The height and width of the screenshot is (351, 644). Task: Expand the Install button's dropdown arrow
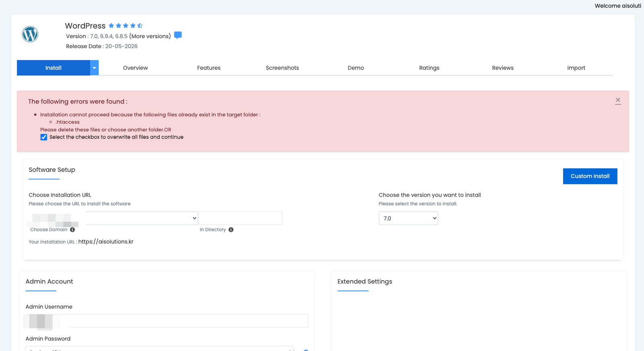[94, 68]
